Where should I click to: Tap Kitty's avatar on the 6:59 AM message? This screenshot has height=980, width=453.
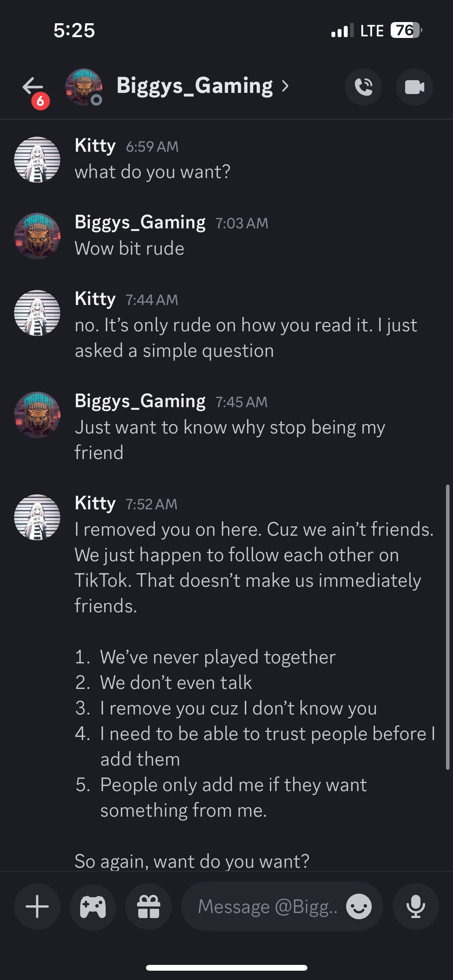coord(37,159)
